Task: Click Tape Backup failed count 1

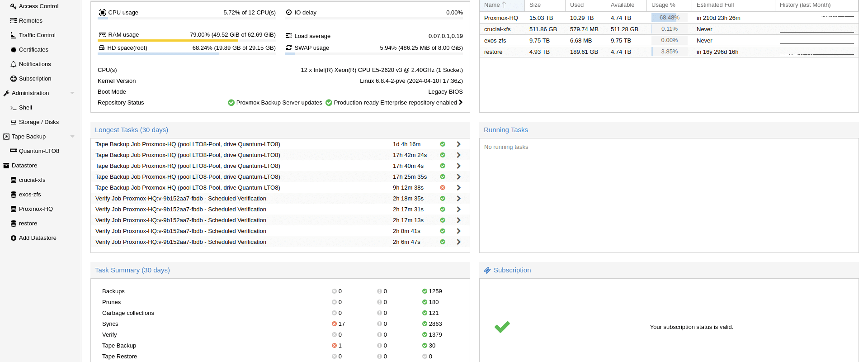Action: (x=337, y=346)
